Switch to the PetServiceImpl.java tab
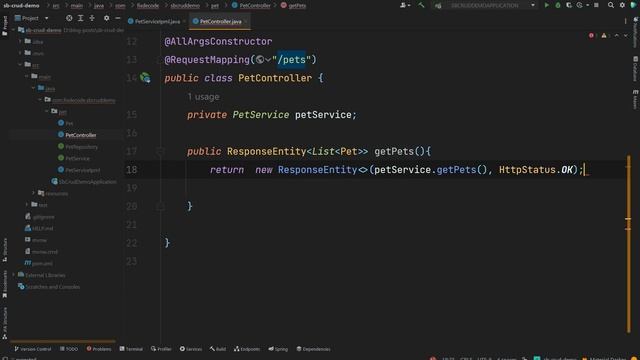Screen dimensions: 640x360 pyautogui.click(x=157, y=21)
